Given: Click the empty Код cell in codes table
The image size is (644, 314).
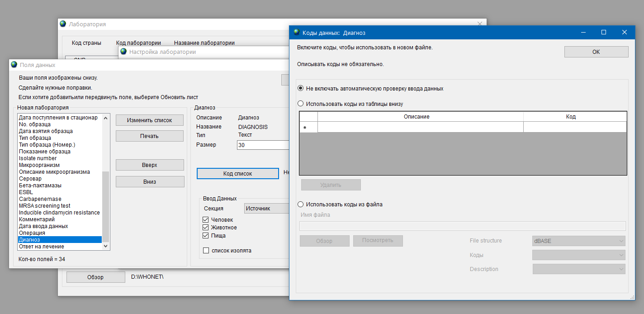Looking at the screenshot, I should (575, 127).
